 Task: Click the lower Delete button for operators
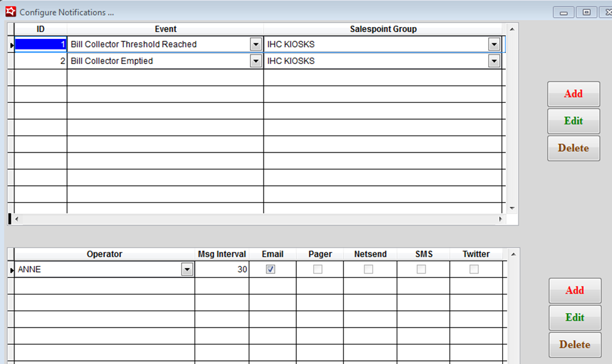coord(574,345)
